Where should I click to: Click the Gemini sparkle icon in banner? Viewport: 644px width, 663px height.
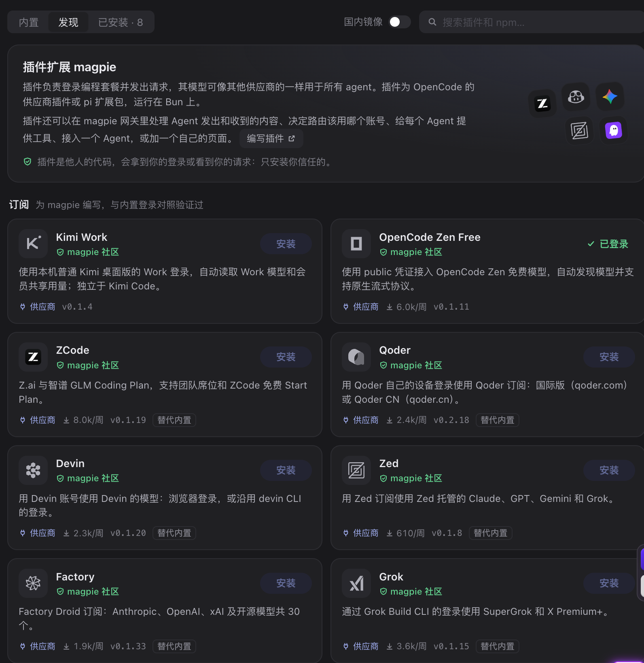coord(610,97)
